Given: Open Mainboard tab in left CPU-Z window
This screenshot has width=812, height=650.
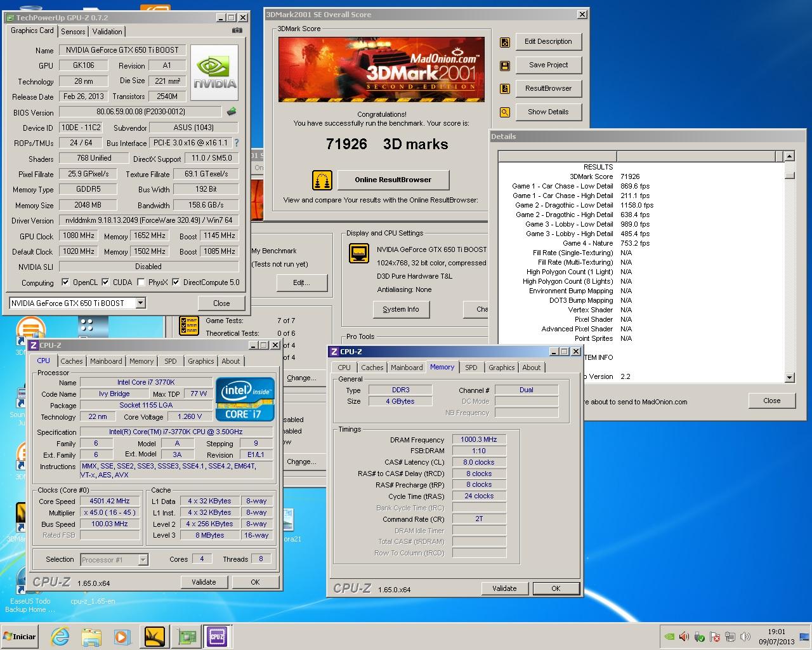Looking at the screenshot, I should (106, 361).
